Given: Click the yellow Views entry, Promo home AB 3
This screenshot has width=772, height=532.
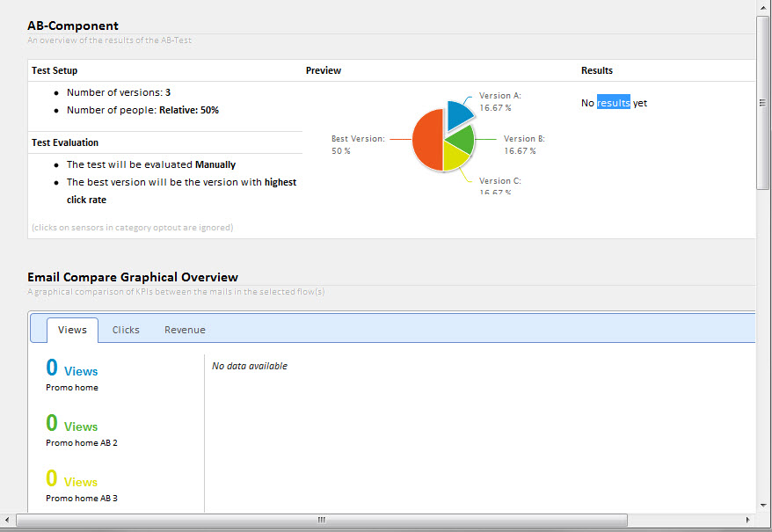Looking at the screenshot, I should point(72,485).
